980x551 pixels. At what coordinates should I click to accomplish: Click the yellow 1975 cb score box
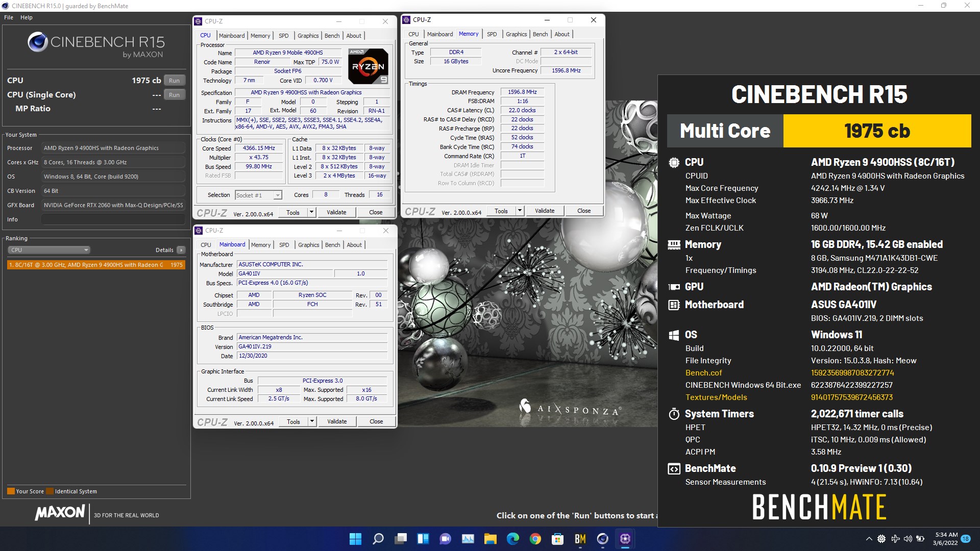tap(877, 131)
